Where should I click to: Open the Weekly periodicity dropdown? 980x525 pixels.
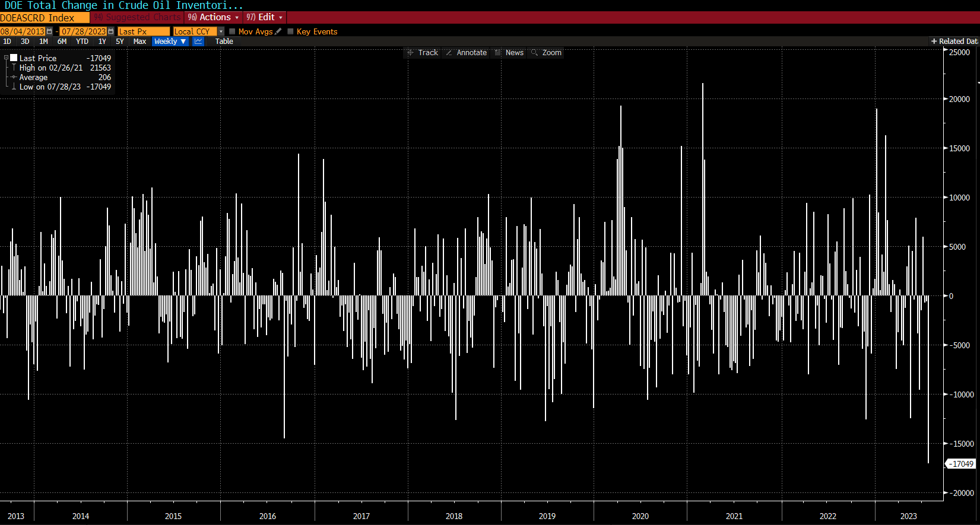170,42
